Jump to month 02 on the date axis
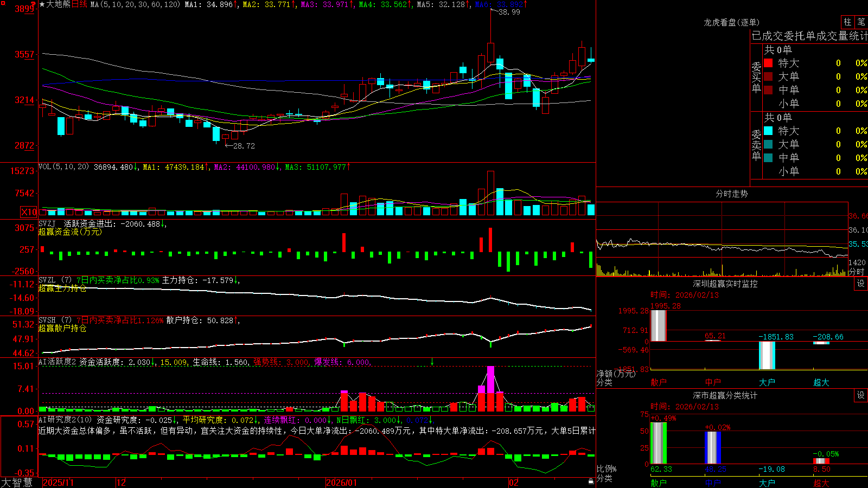Image resolution: width=868 pixels, height=488 pixels. [514, 483]
